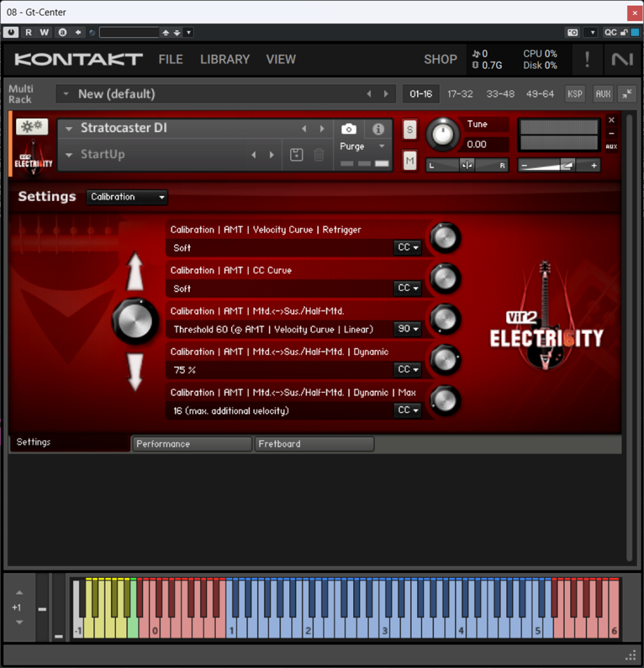Adjust the instrument volume slider
Image resolution: width=644 pixels, height=668 pixels.
559,166
